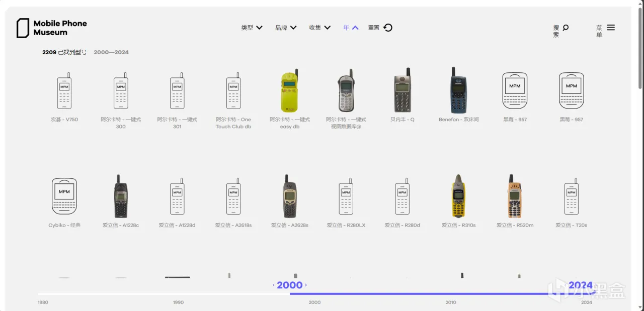Image resolution: width=644 pixels, height=311 pixels.
Task: Click the 2000 start year slider handle
Action: [290, 285]
